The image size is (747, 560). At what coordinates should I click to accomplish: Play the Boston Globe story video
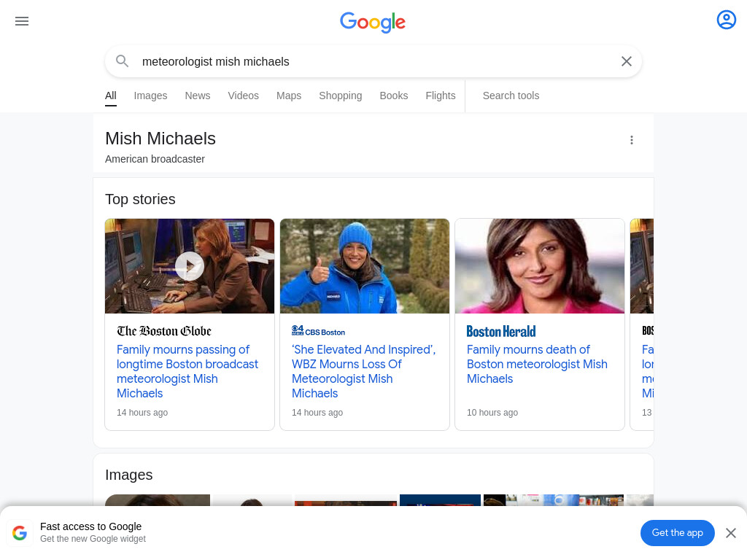[190, 266]
